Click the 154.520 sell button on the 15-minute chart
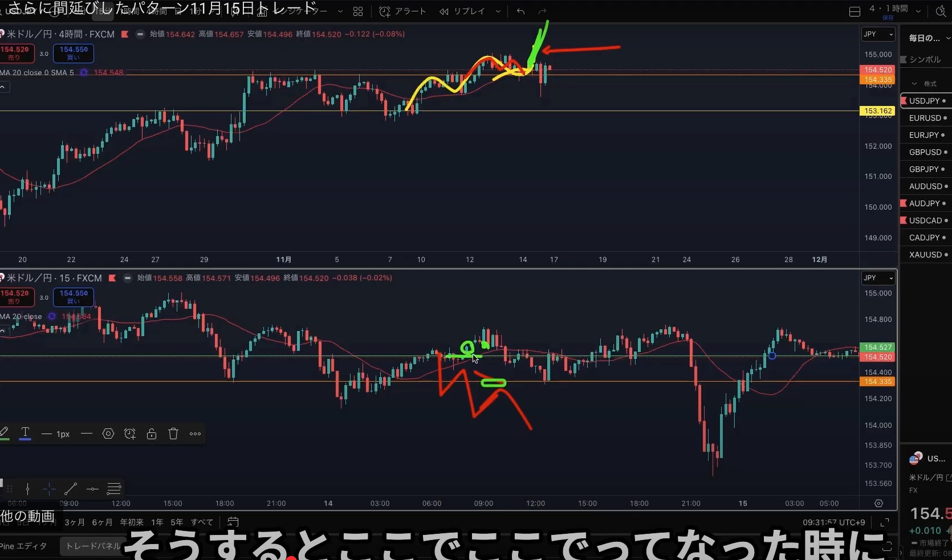 coord(16,297)
